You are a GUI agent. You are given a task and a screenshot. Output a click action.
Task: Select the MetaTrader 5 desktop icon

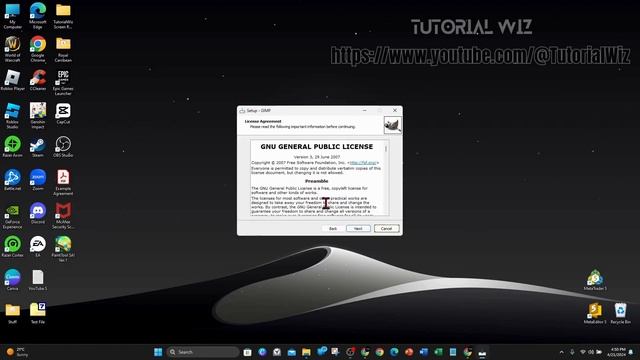click(x=595, y=280)
